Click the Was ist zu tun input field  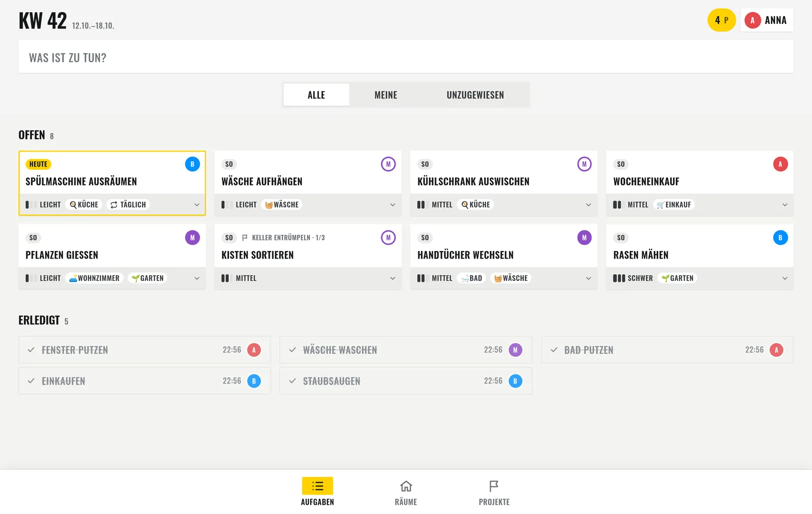[406, 57]
